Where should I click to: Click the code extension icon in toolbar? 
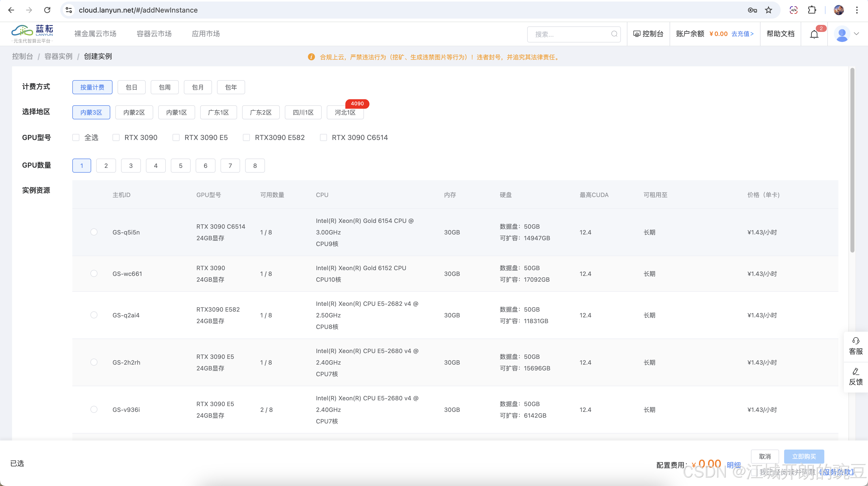pyautogui.click(x=794, y=10)
